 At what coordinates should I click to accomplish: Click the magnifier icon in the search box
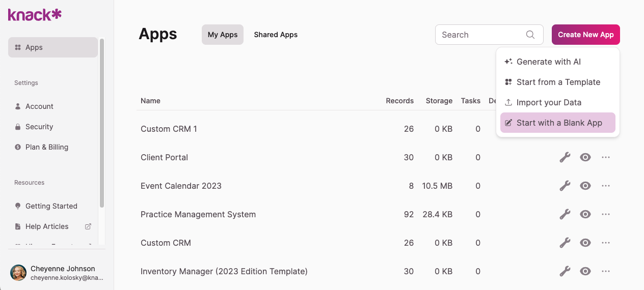pos(530,35)
